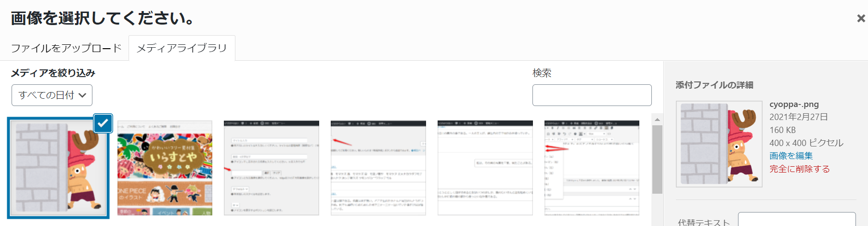This screenshot has width=868, height=226.
Task: Click the scrollbar up arrow in media grid
Action: [657, 120]
